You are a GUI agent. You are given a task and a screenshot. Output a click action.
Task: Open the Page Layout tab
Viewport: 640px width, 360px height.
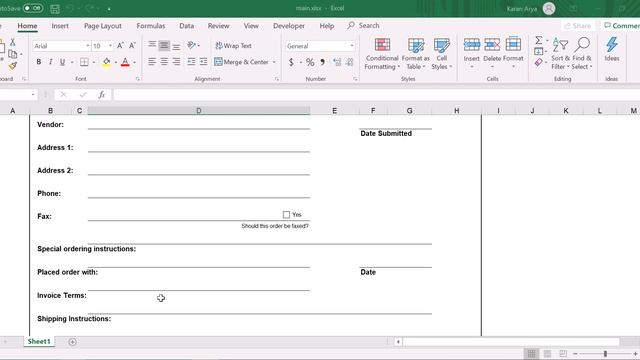coord(103,26)
